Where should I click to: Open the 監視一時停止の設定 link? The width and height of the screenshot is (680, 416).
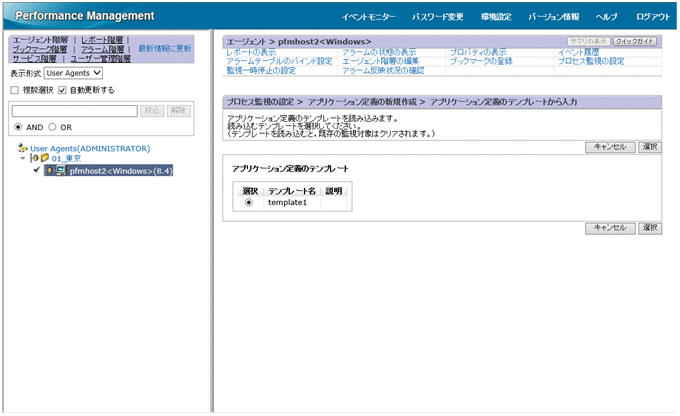pos(261,70)
